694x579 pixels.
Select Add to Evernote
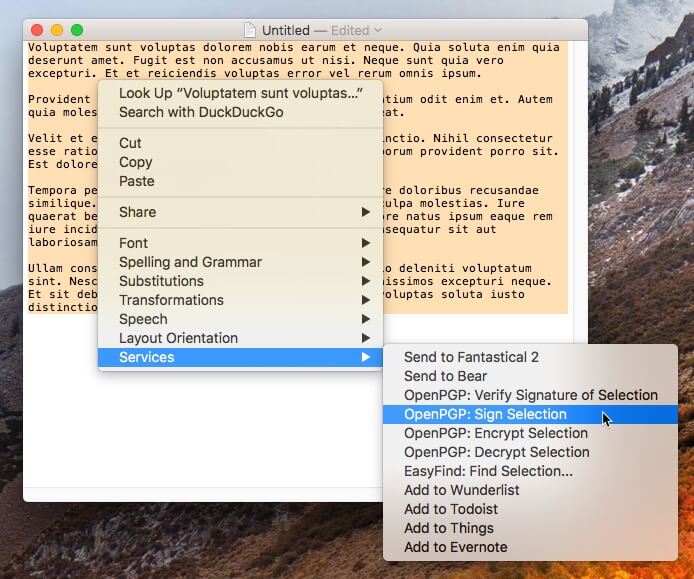pyautogui.click(x=530, y=548)
